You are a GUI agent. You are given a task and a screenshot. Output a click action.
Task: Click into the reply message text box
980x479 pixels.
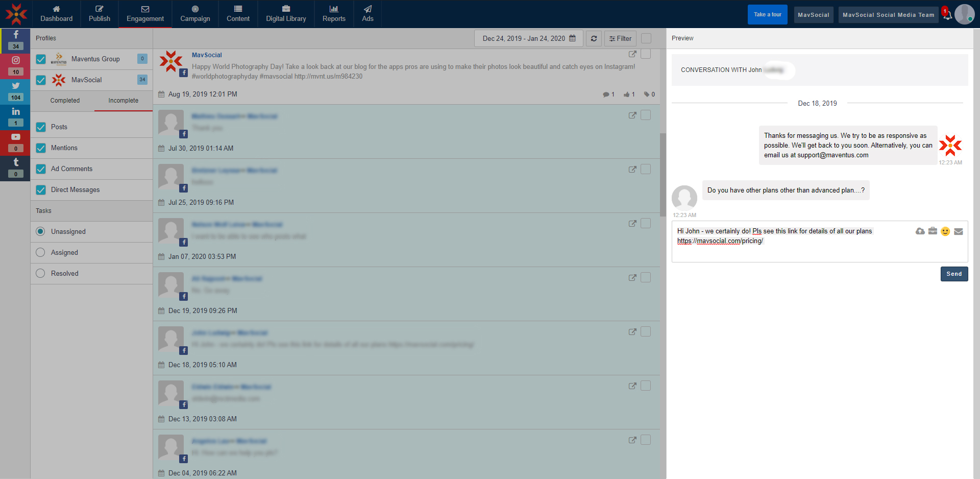(x=791, y=250)
